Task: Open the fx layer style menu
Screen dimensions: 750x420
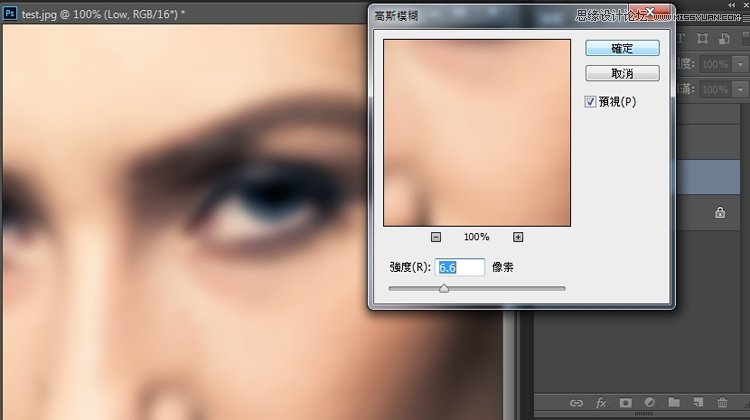Action: click(601, 403)
